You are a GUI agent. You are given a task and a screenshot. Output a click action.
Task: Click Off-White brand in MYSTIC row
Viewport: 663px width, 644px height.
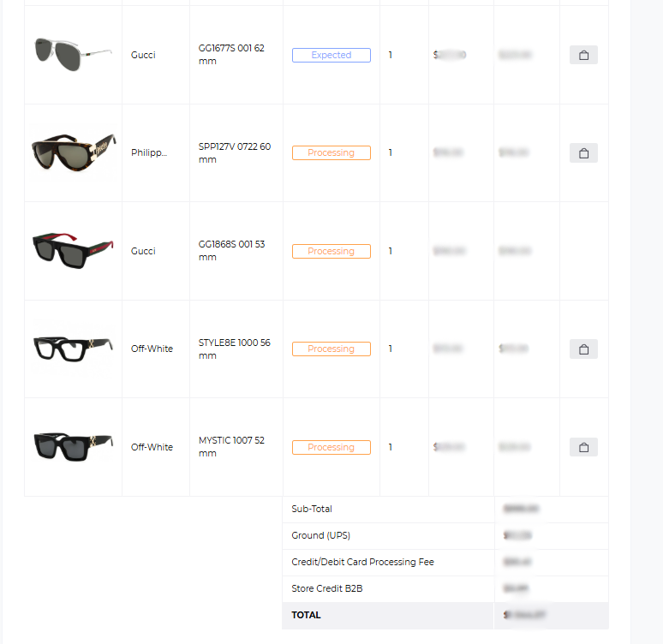point(152,447)
